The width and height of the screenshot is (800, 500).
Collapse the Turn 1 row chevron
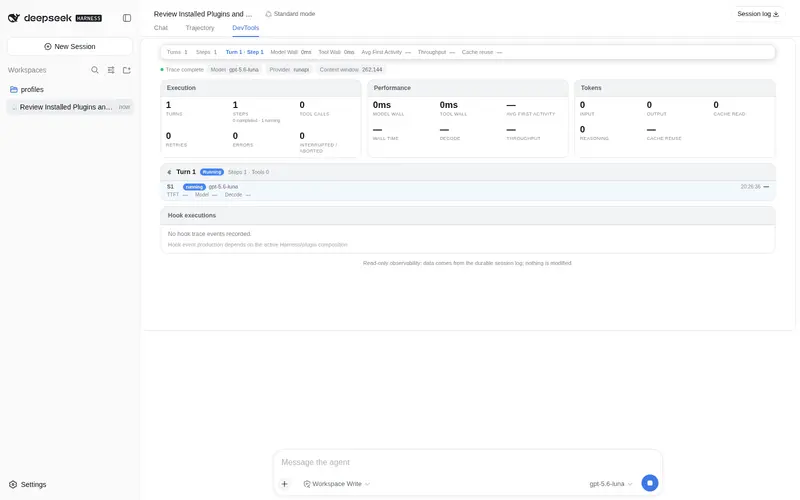(x=169, y=172)
